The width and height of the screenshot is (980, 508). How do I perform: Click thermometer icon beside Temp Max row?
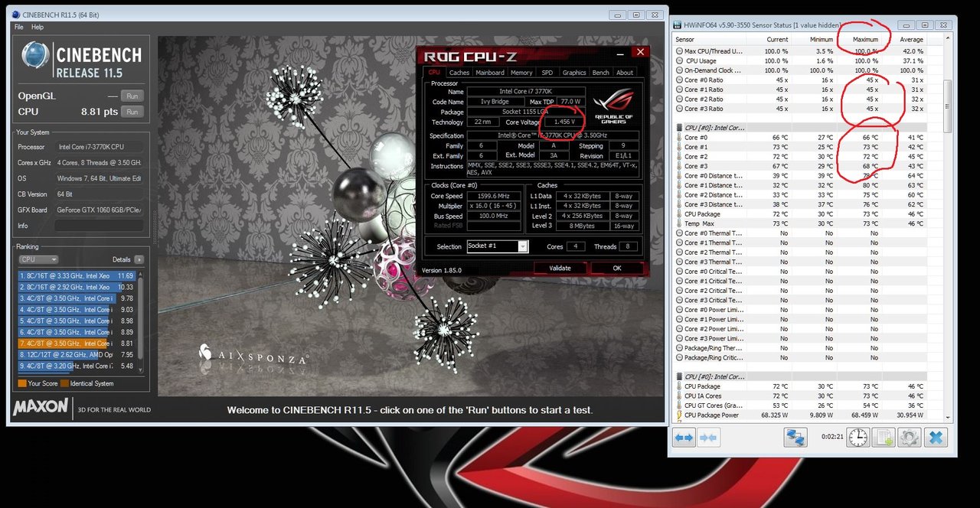pyautogui.click(x=679, y=223)
